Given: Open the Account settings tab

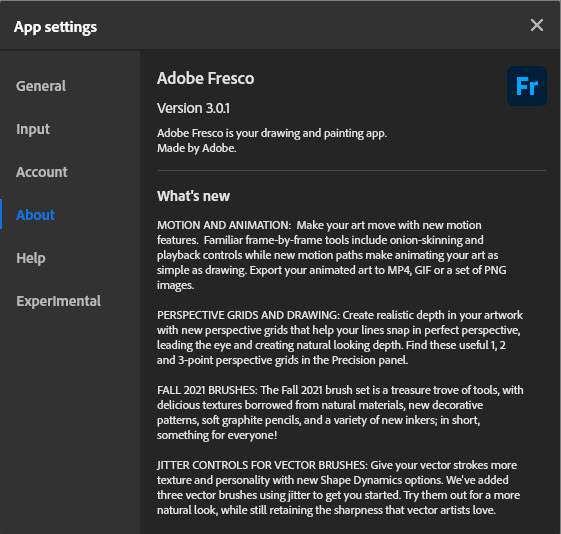Looking at the screenshot, I should [42, 172].
